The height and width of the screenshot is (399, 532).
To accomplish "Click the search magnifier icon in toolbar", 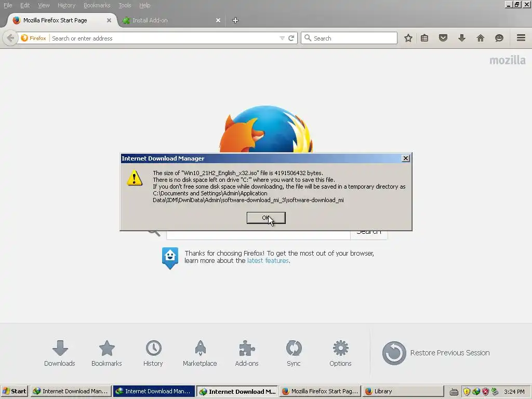I will coord(308,38).
